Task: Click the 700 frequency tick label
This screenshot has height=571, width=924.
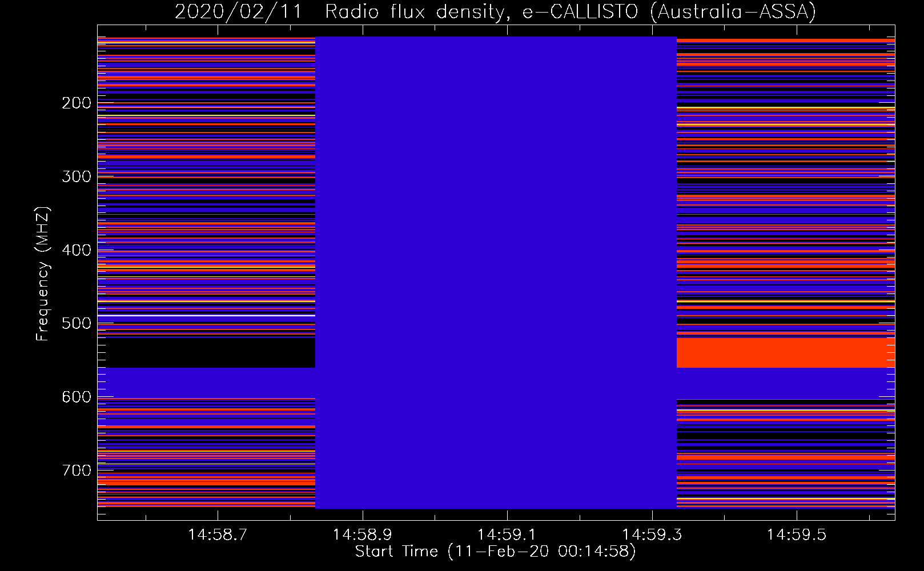Action: [77, 471]
